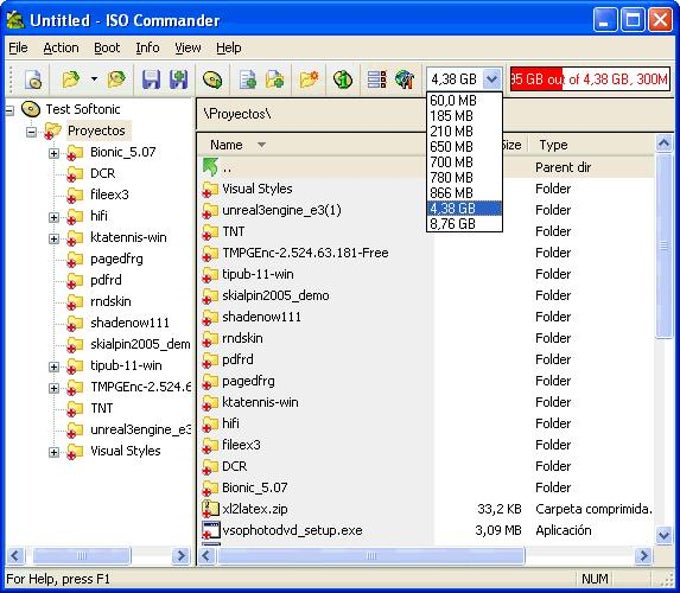Click rndskin folder icon in file list

coord(211,338)
